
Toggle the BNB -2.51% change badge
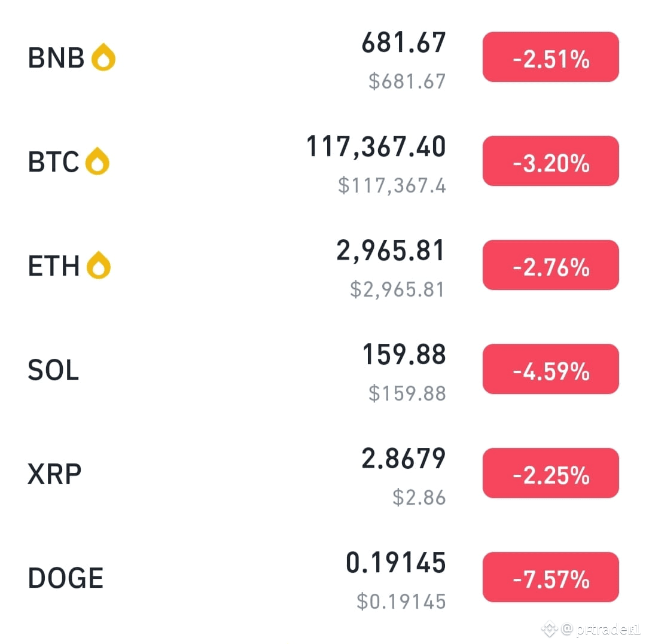550,57
